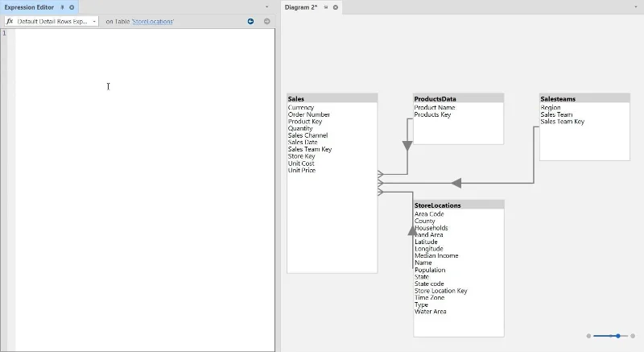Select the Area Code column

(x=429, y=214)
